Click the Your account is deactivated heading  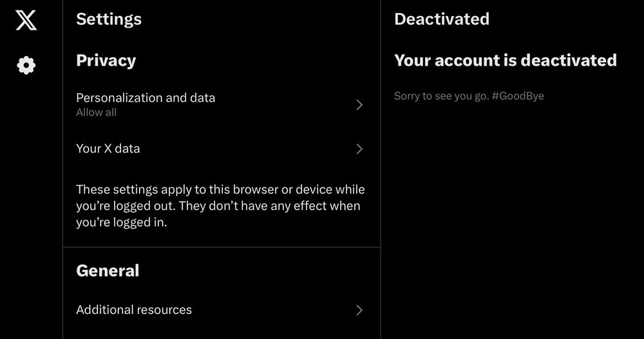pos(506,61)
